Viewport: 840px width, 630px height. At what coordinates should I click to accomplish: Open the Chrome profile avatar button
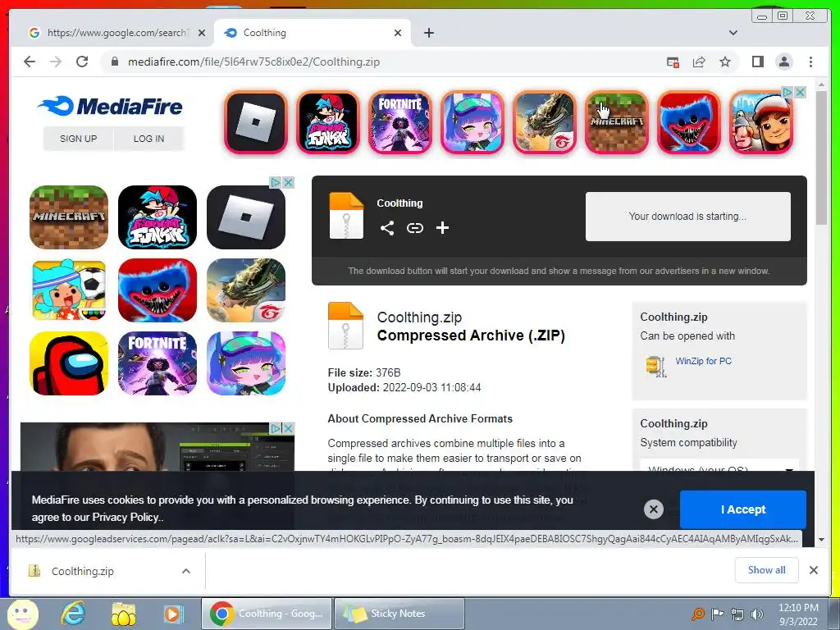(783, 62)
